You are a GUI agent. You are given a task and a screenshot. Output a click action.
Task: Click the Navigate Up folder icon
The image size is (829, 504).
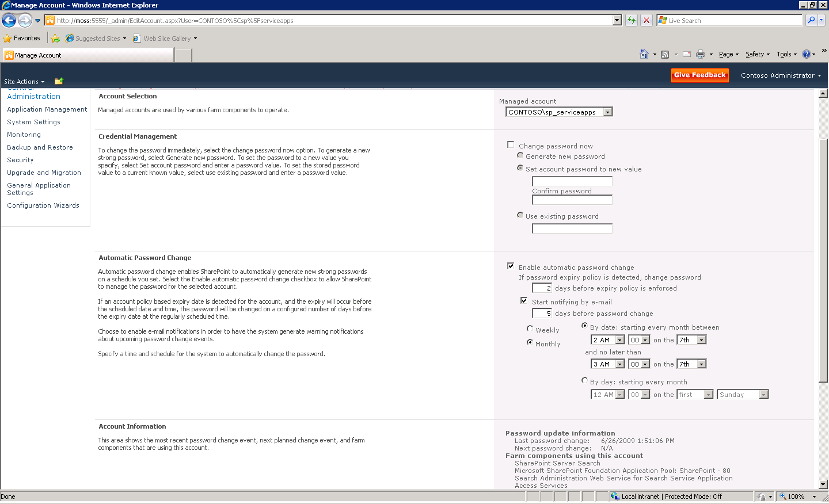click(x=59, y=81)
